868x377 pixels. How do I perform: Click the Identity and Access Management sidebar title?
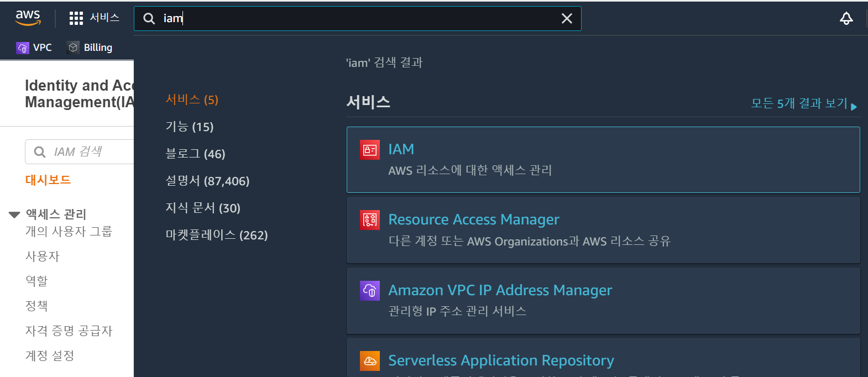pos(79,93)
